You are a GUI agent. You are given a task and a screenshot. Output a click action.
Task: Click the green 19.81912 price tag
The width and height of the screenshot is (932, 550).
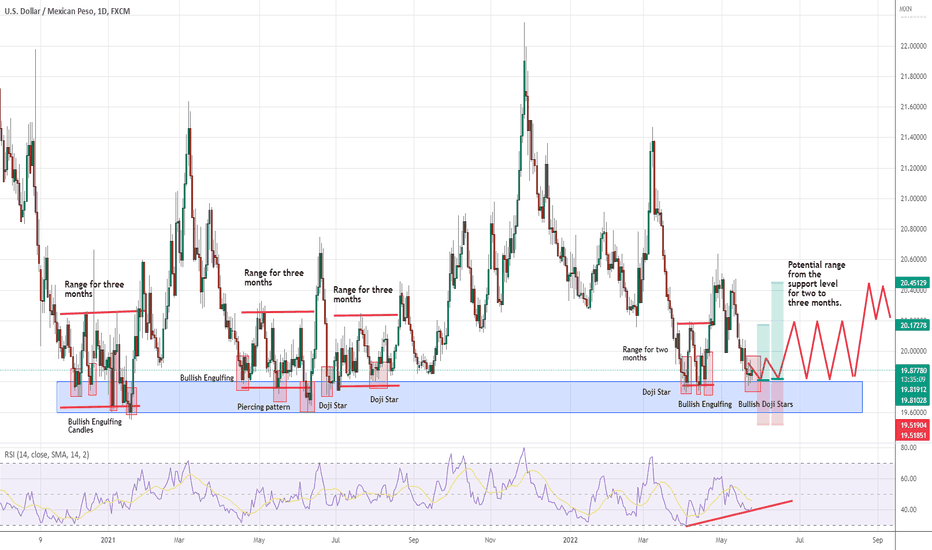[x=913, y=389]
